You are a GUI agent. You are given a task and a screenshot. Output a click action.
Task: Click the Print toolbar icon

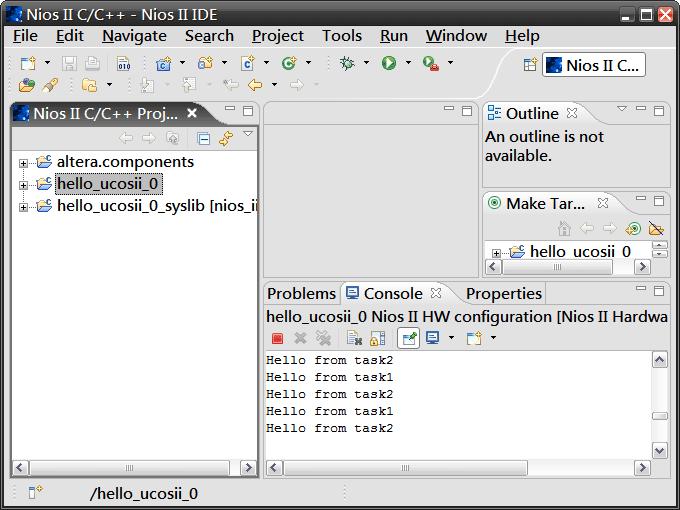[92, 63]
